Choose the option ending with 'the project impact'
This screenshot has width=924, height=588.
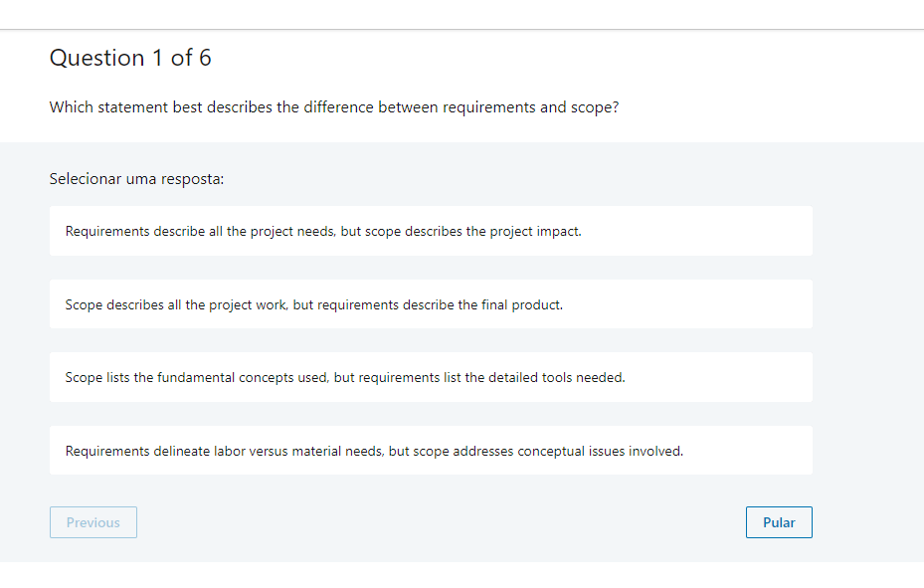431,231
